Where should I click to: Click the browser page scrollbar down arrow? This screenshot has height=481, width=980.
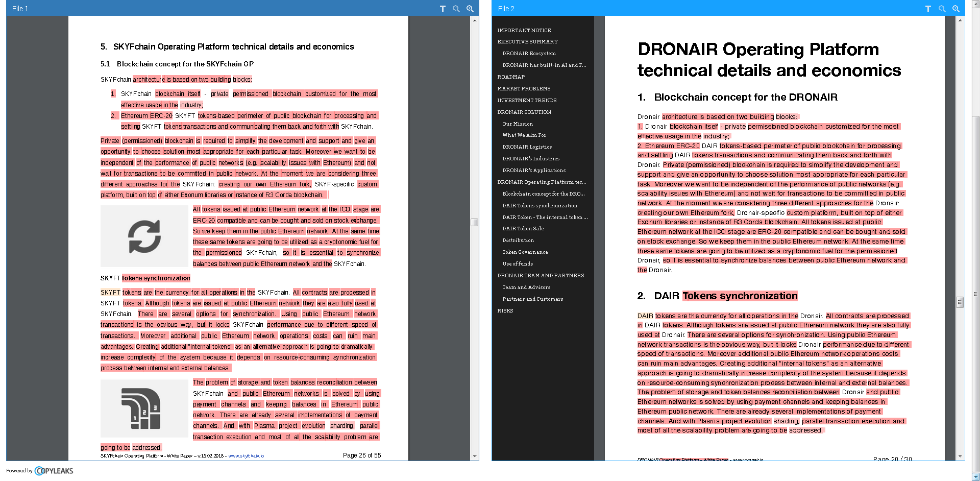click(x=975, y=477)
